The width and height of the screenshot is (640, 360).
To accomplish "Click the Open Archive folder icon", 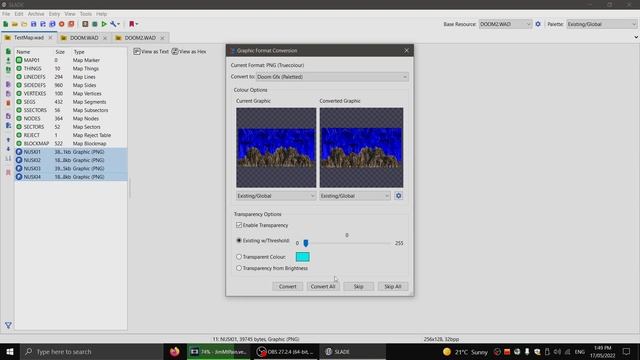I will [15, 24].
